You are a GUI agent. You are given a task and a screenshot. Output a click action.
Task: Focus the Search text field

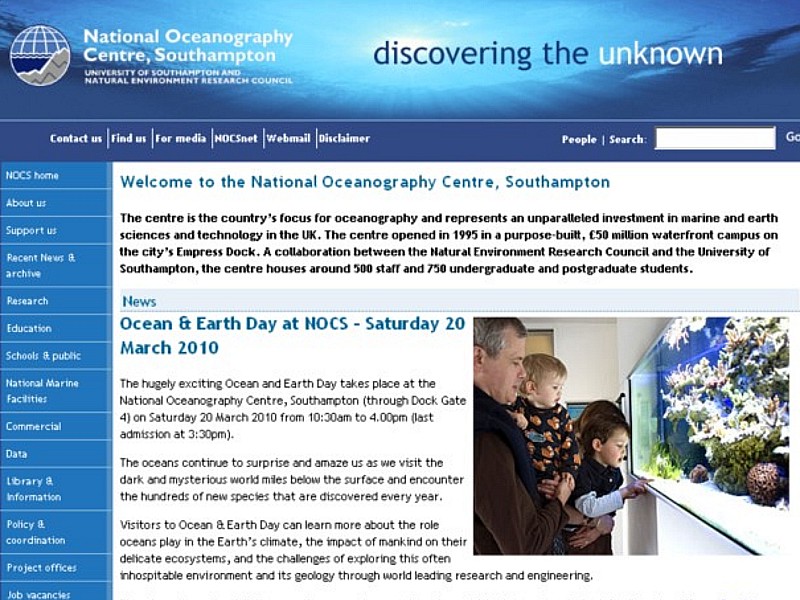pyautogui.click(x=715, y=138)
